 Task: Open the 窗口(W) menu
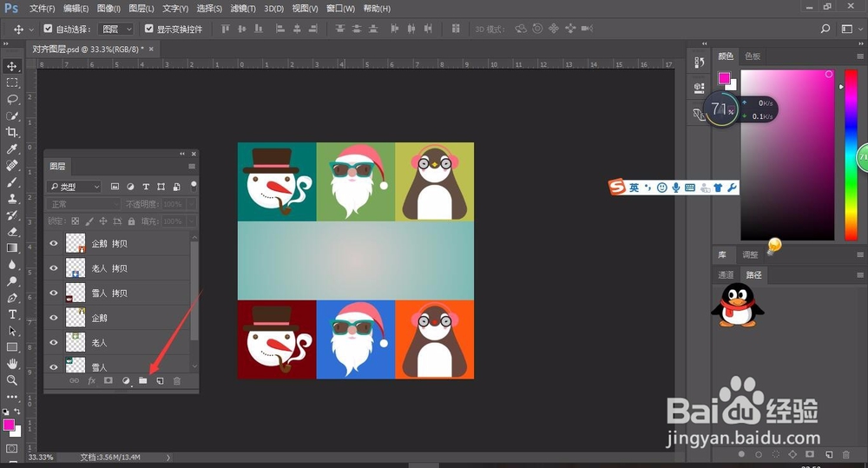[340, 9]
